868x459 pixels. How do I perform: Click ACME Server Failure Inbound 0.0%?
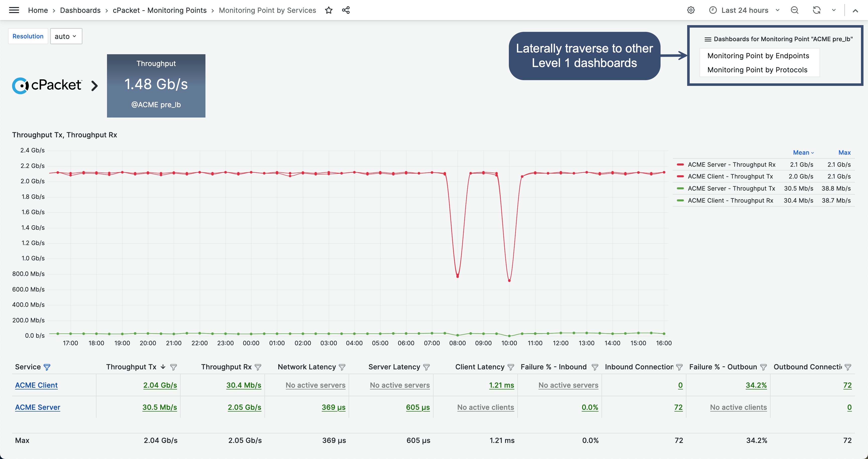click(x=590, y=407)
